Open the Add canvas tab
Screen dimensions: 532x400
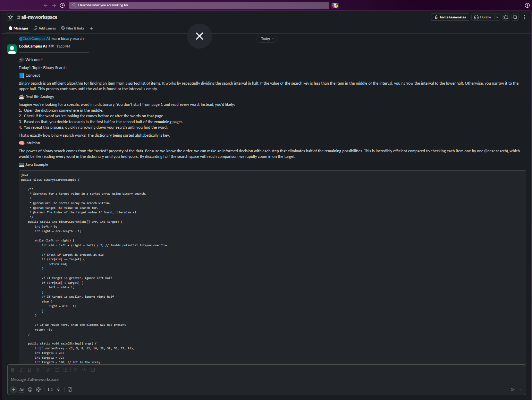click(x=45, y=28)
